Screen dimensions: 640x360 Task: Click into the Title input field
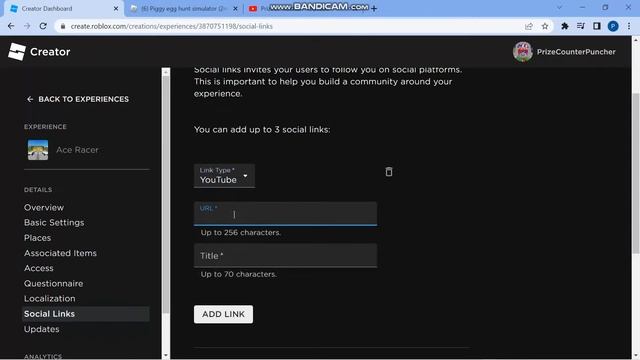(x=285, y=256)
